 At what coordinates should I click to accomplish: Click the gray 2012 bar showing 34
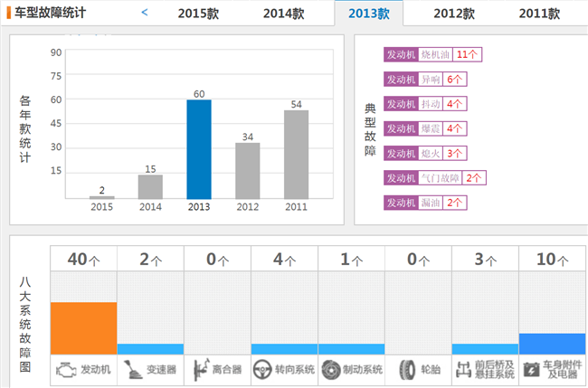(x=248, y=171)
